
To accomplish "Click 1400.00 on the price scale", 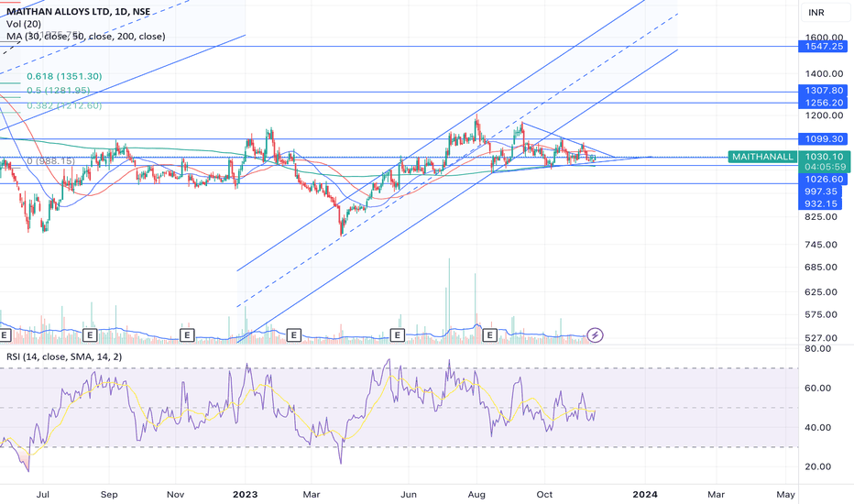I will tap(824, 73).
